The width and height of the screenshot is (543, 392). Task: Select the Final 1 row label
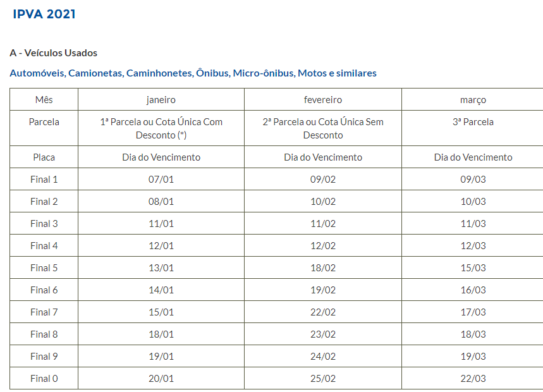(x=44, y=180)
